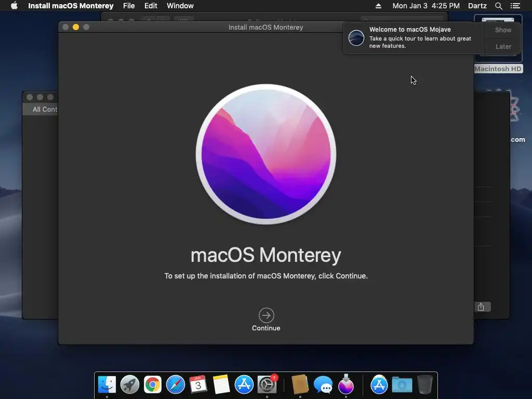
Task: Click the share button in the background window
Action: tap(481, 307)
